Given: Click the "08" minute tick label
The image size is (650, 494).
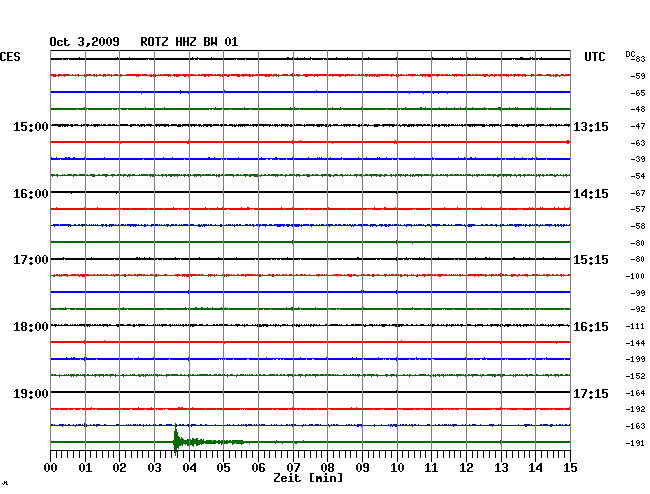Looking at the screenshot, I should 327,468.
